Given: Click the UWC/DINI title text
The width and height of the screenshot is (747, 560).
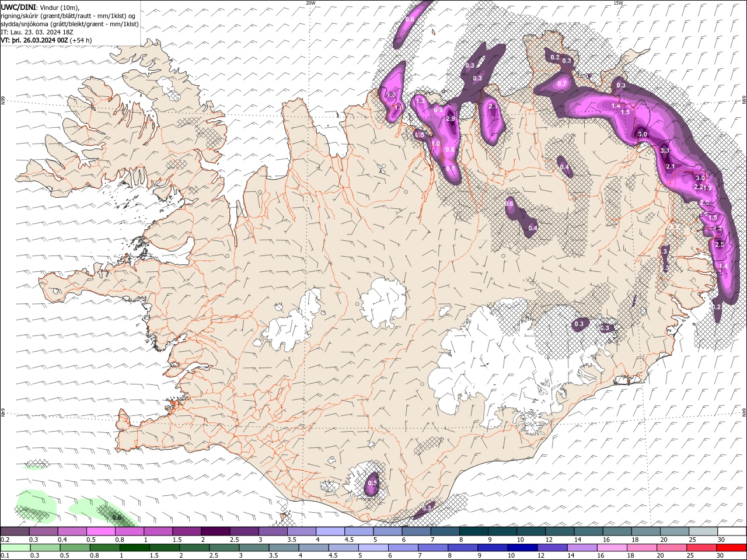Looking at the screenshot, I should click(18, 7).
